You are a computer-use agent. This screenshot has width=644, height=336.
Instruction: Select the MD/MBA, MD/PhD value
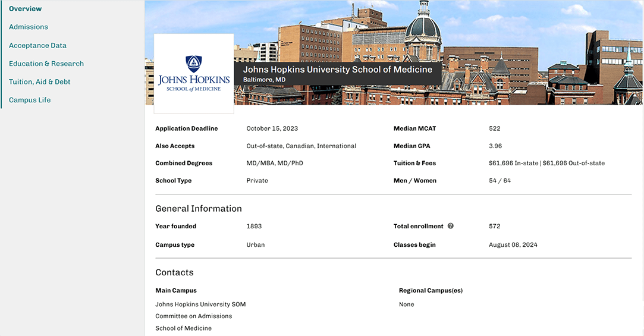[275, 163]
